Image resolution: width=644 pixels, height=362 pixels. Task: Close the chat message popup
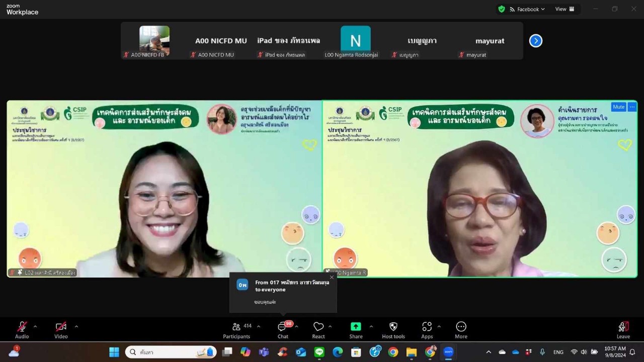tap(332, 277)
